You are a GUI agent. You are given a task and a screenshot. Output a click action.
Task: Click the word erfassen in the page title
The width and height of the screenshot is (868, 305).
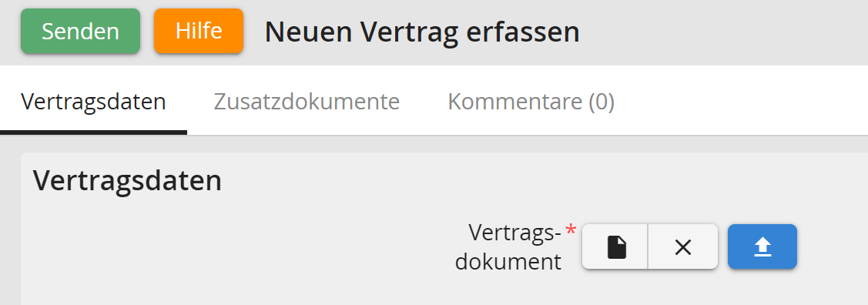pyautogui.click(x=522, y=32)
